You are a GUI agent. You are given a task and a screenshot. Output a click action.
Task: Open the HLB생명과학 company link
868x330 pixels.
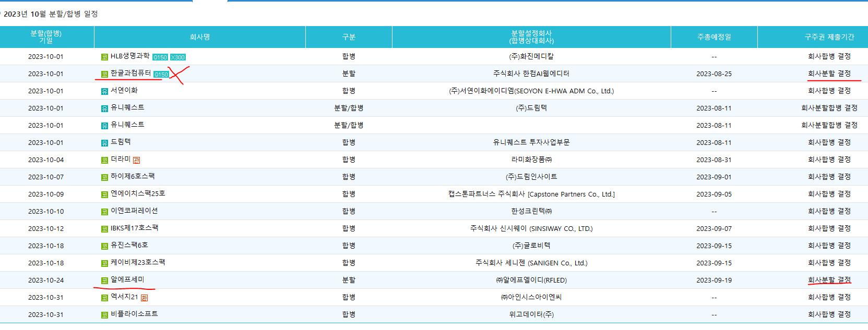[x=130, y=56]
